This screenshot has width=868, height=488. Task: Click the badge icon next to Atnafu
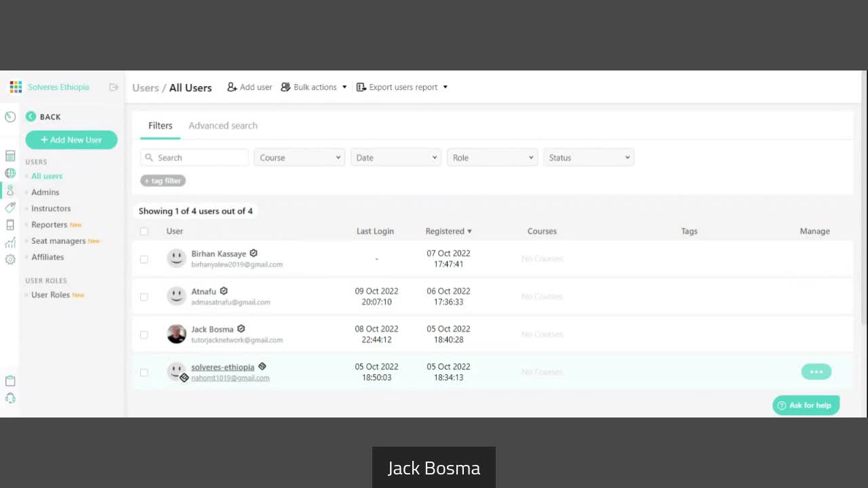[x=224, y=291]
